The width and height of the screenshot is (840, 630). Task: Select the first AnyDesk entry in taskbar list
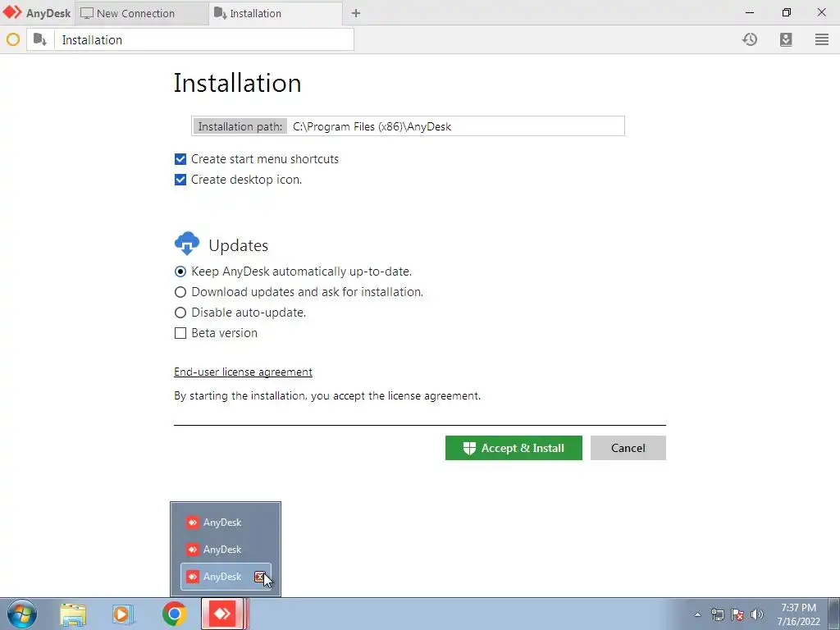point(226,523)
